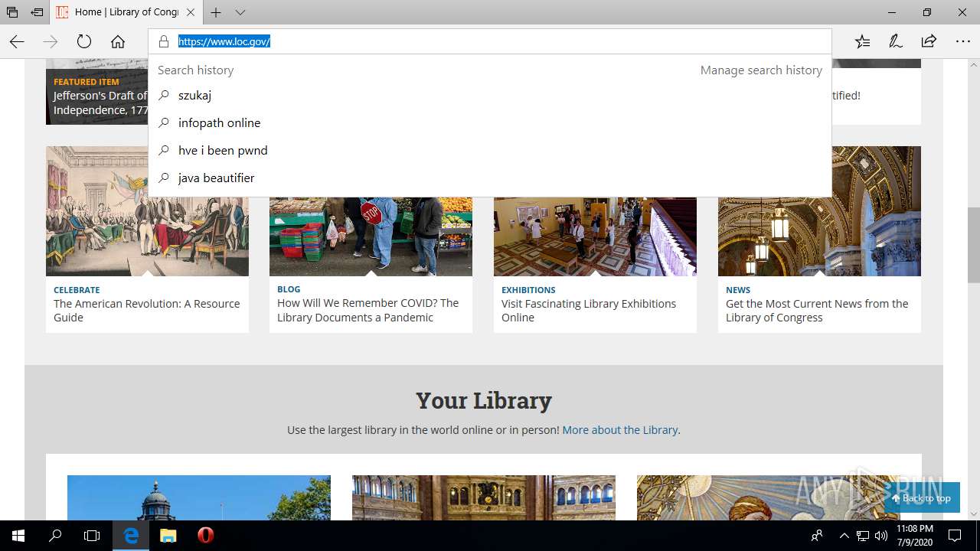980x551 pixels.
Task: Show tab previews chevron
Action: (x=240, y=12)
